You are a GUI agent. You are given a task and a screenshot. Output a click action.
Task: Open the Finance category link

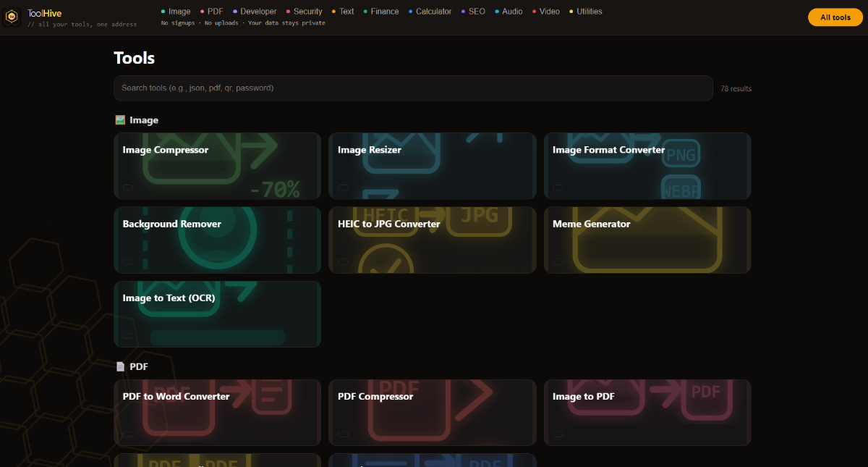384,12
